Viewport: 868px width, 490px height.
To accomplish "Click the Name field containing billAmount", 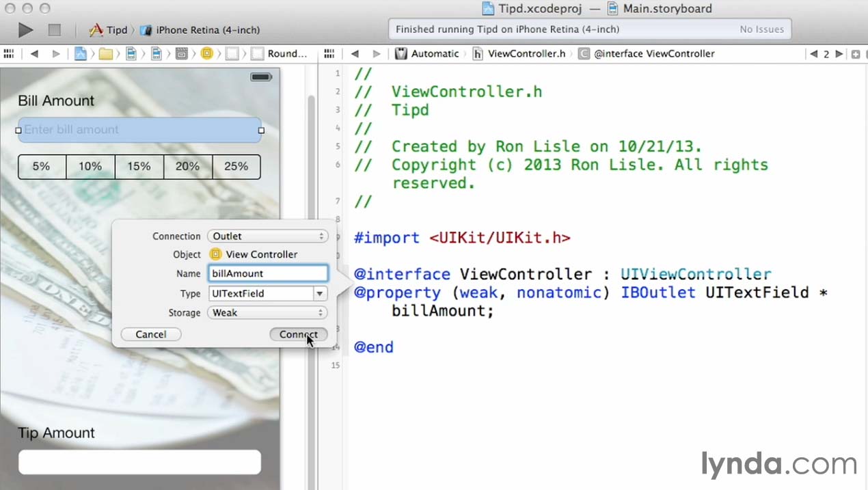I will click(x=268, y=273).
